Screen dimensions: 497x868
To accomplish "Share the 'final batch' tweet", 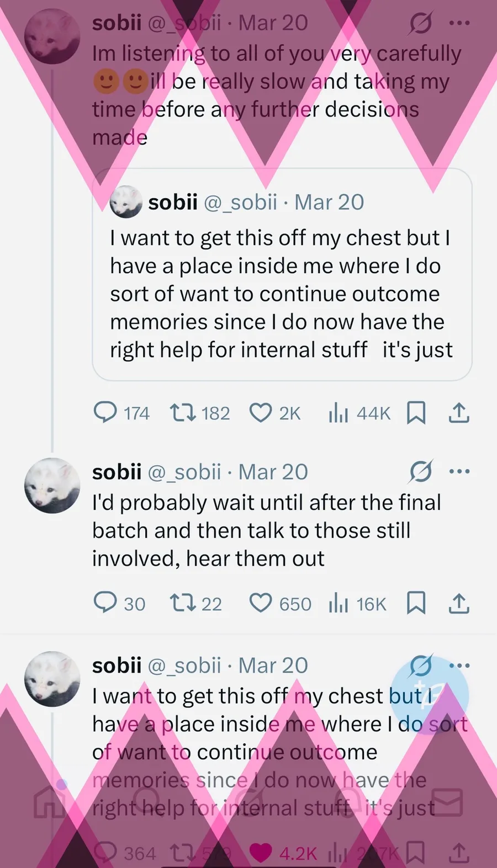I will click(459, 603).
